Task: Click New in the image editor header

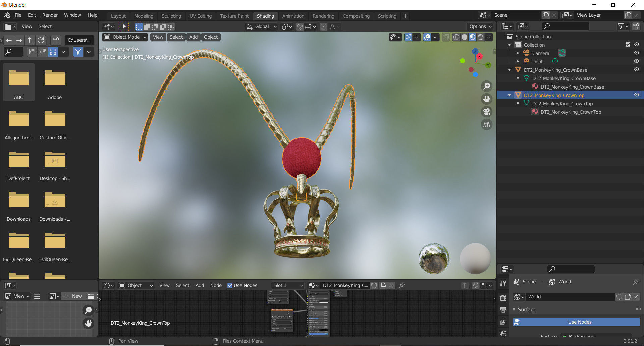Action: 73,296
